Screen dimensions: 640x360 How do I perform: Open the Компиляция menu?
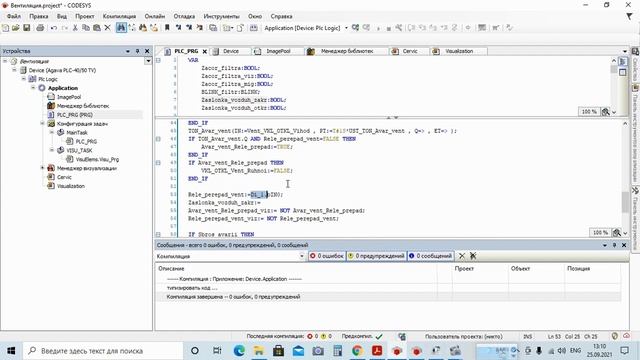click(119, 16)
